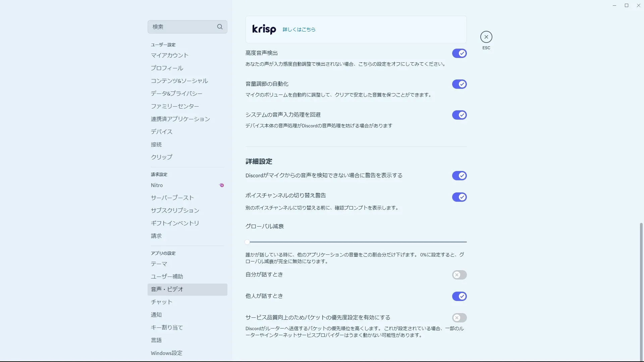This screenshot has height=362, width=644.
Task: Open the 詳しくはこちら link
Action: [x=299, y=29]
